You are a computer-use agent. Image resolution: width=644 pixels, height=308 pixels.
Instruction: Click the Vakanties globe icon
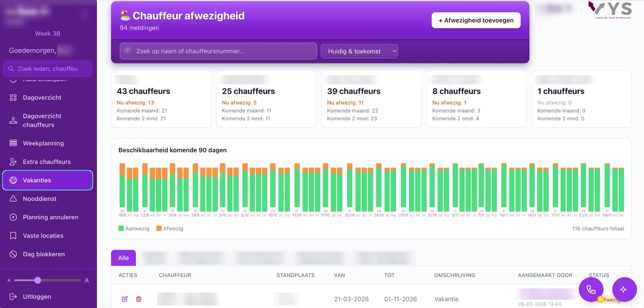pos(13,180)
